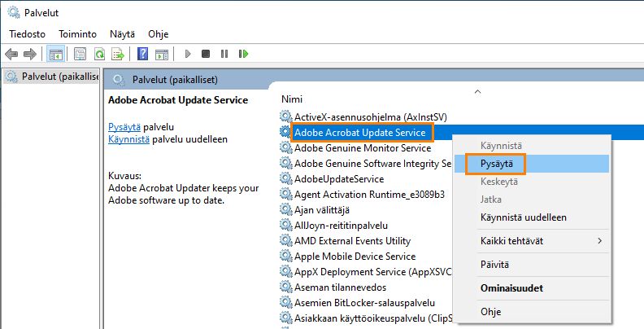The width and height of the screenshot is (644, 329).
Task: Select the AllJoyn-reititinpalvelu service
Action: [x=341, y=226]
